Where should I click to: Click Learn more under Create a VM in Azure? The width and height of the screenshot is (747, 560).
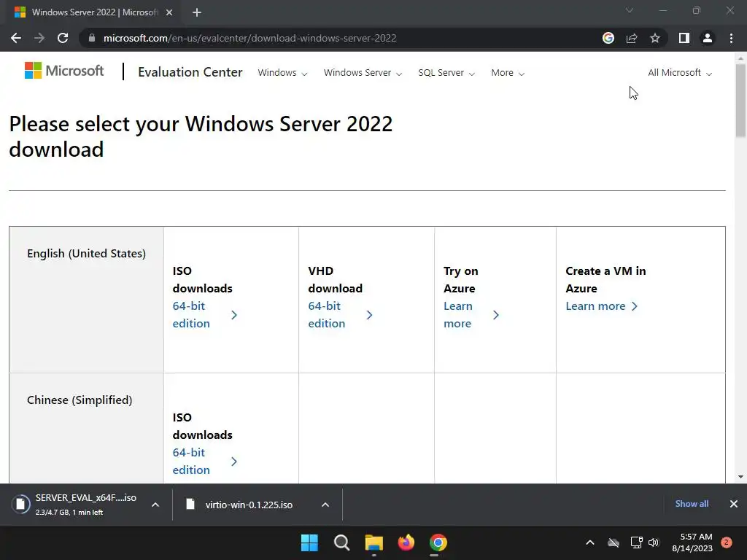pyautogui.click(x=601, y=306)
